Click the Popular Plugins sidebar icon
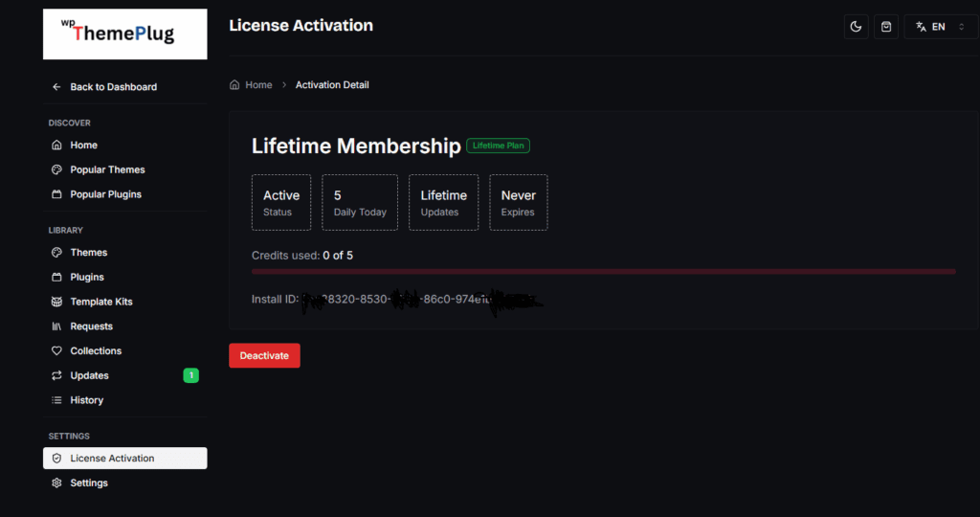980x517 pixels. coord(56,194)
